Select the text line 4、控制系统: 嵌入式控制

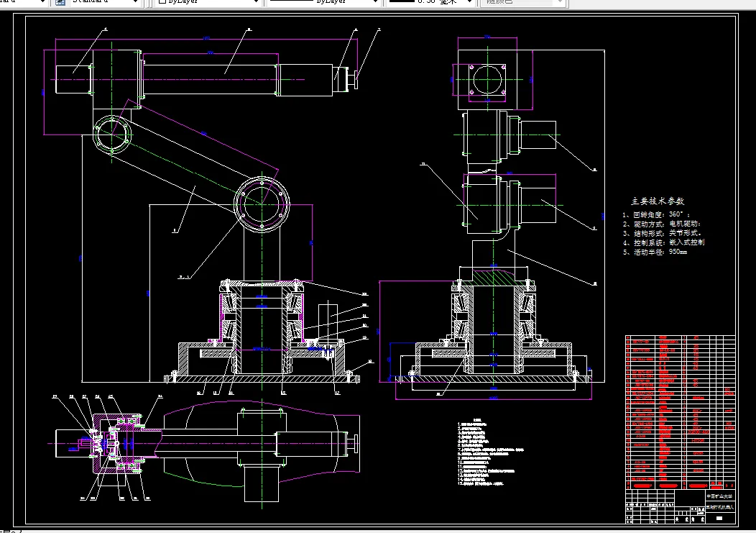pos(663,242)
